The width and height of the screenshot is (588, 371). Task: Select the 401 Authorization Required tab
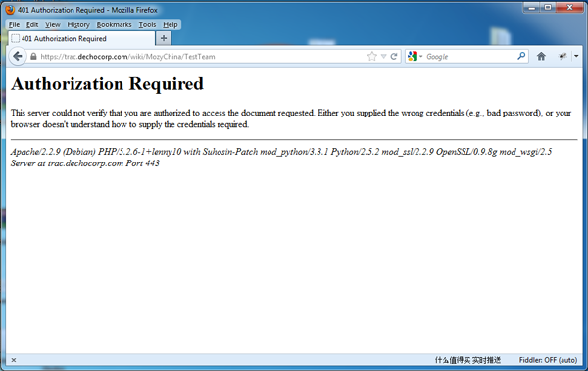81,38
